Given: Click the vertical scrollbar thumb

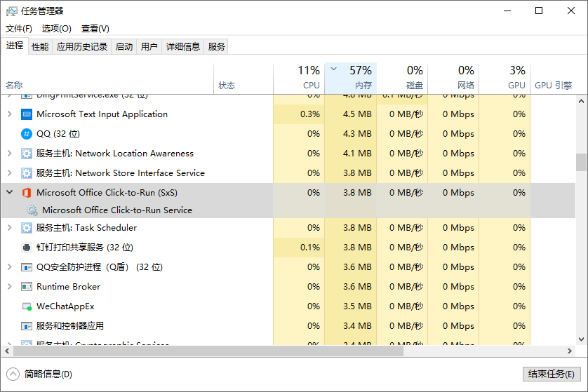Looking at the screenshot, I should (581, 162).
